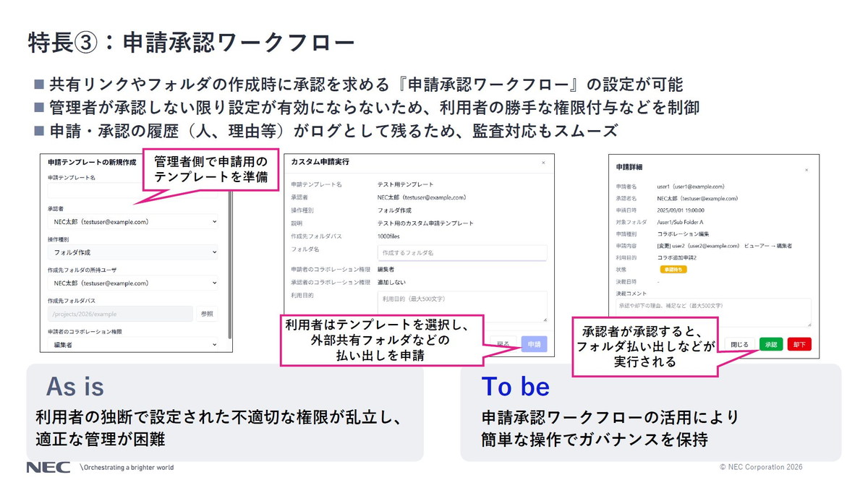Screen dimensions: 868x488
Task: Click the 参照 browse button
Action: click(x=207, y=314)
